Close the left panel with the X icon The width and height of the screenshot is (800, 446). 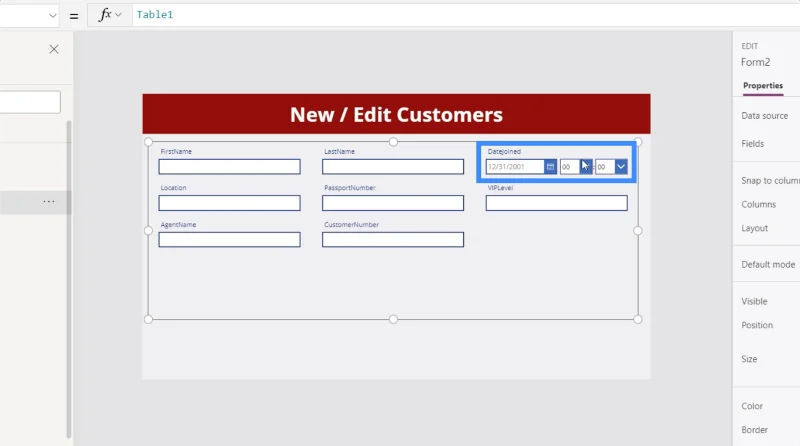[54, 49]
